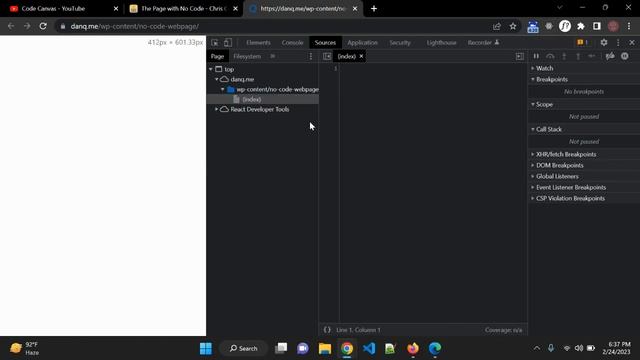The image size is (640, 360).
Task: Switch to the Console tab
Action: pyautogui.click(x=292, y=42)
